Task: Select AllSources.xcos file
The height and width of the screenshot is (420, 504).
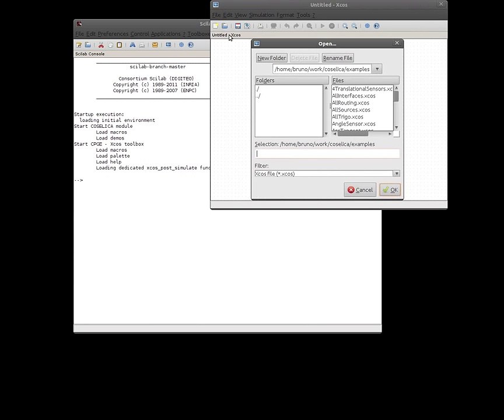Action: point(351,110)
